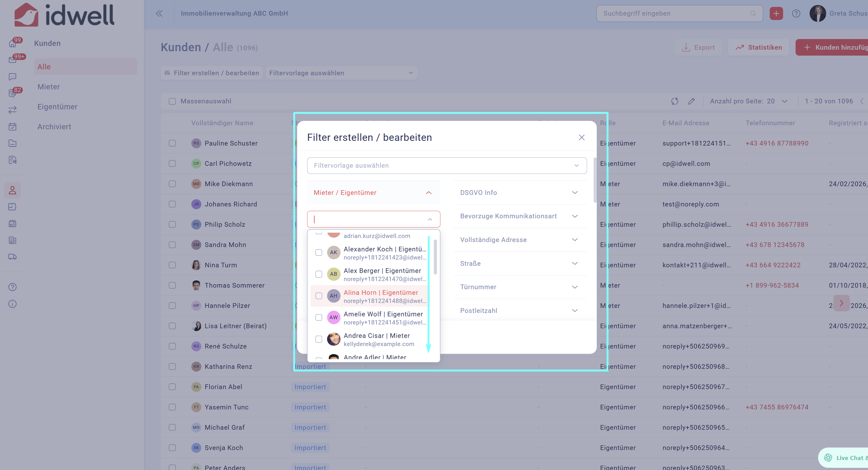Check the Alina Horn checkbox in dropdown
The height and width of the screenshot is (470, 868).
click(318, 296)
